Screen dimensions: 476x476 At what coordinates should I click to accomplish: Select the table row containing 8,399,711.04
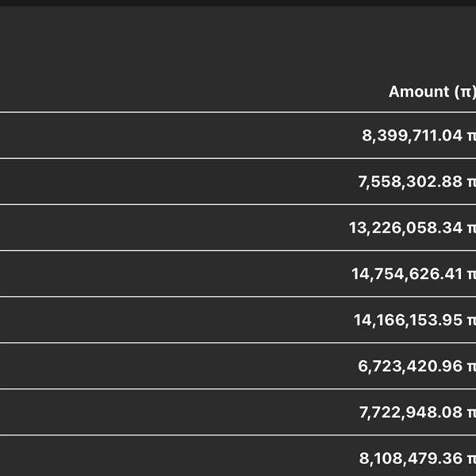click(238, 136)
